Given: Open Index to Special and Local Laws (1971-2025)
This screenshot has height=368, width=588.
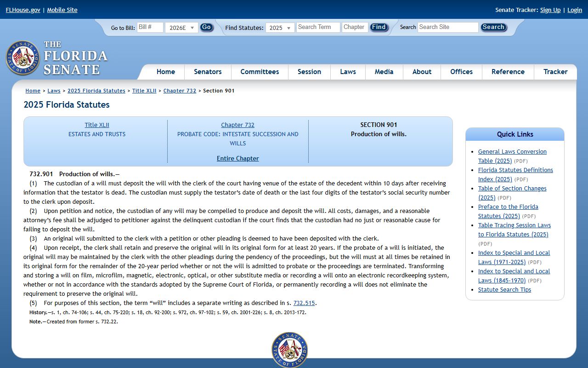Looking at the screenshot, I should point(514,257).
